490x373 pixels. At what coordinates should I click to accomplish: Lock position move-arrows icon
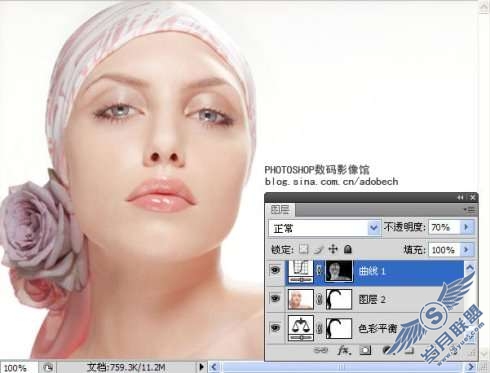(x=333, y=249)
